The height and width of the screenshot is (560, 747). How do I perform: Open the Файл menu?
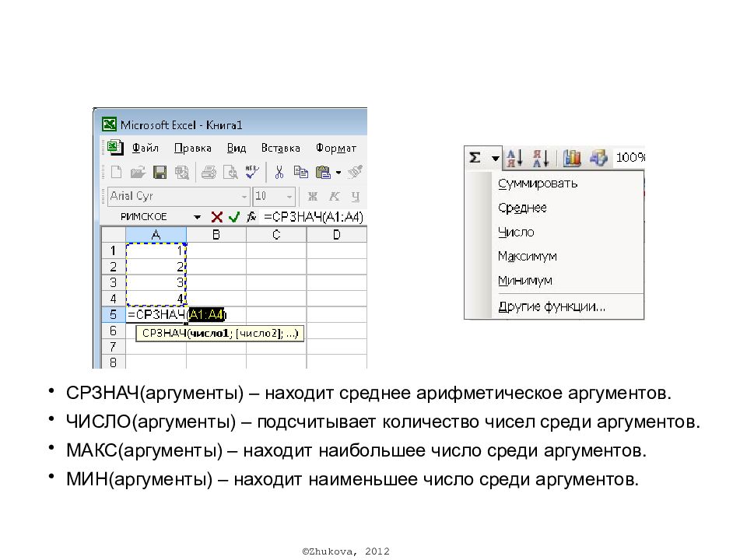pyautogui.click(x=145, y=148)
